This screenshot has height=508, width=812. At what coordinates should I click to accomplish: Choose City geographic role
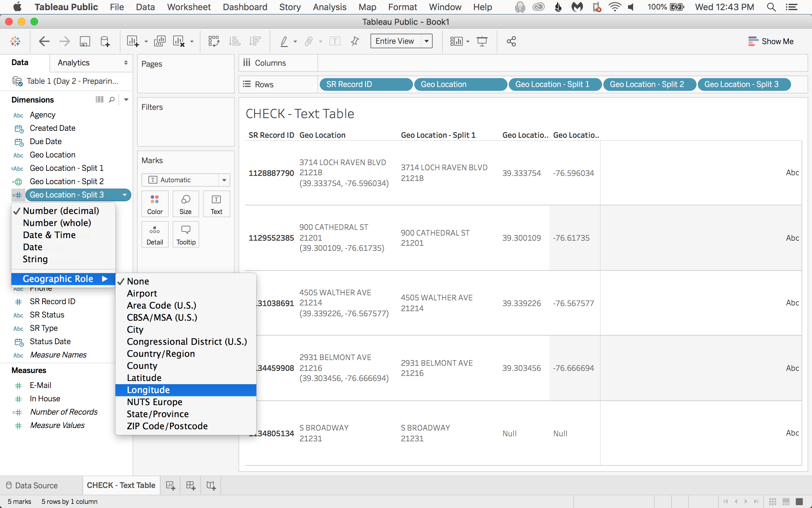click(x=186, y=330)
